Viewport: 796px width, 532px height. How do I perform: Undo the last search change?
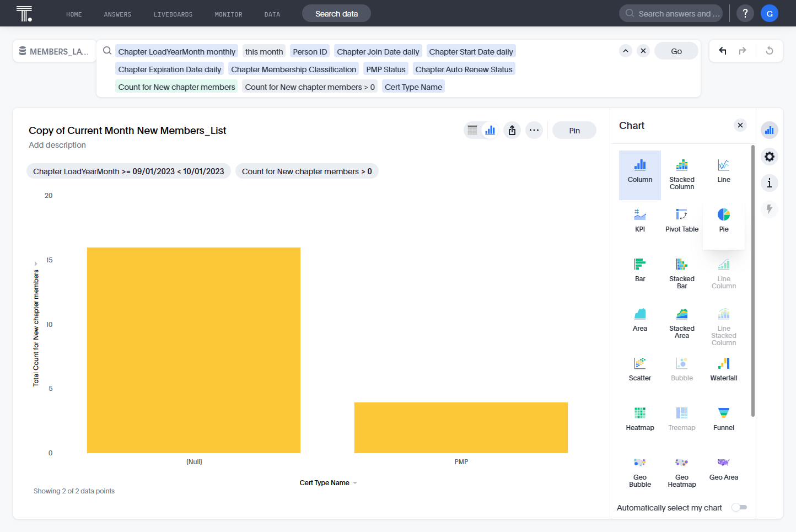click(x=723, y=51)
